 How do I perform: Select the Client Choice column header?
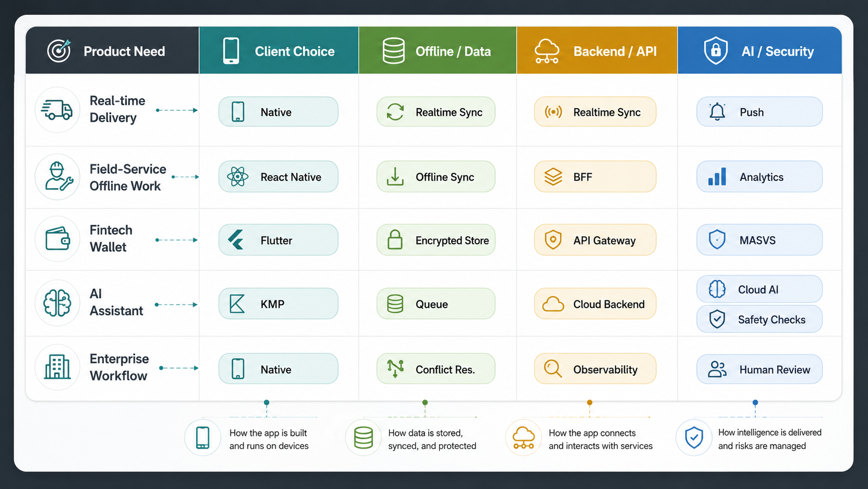coord(279,50)
